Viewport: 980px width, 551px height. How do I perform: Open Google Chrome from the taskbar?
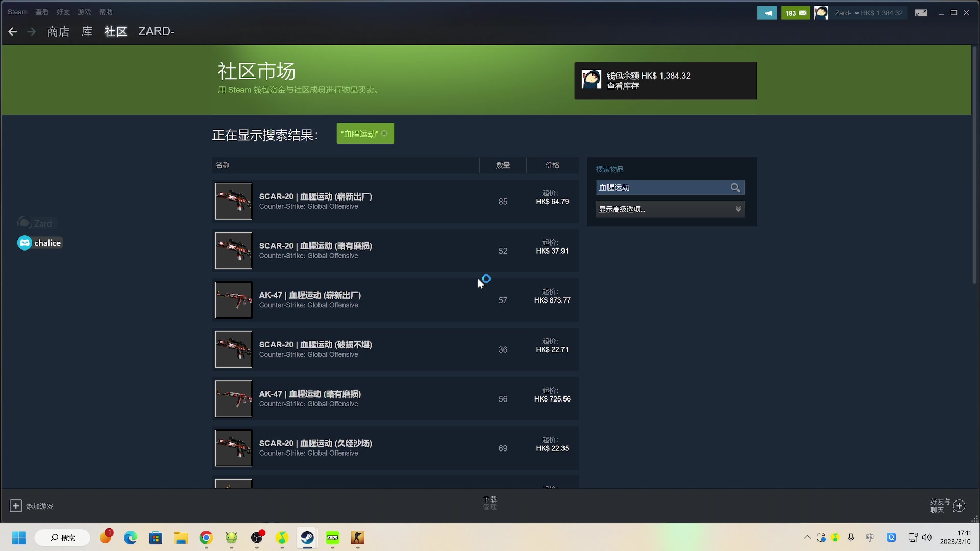point(206,538)
